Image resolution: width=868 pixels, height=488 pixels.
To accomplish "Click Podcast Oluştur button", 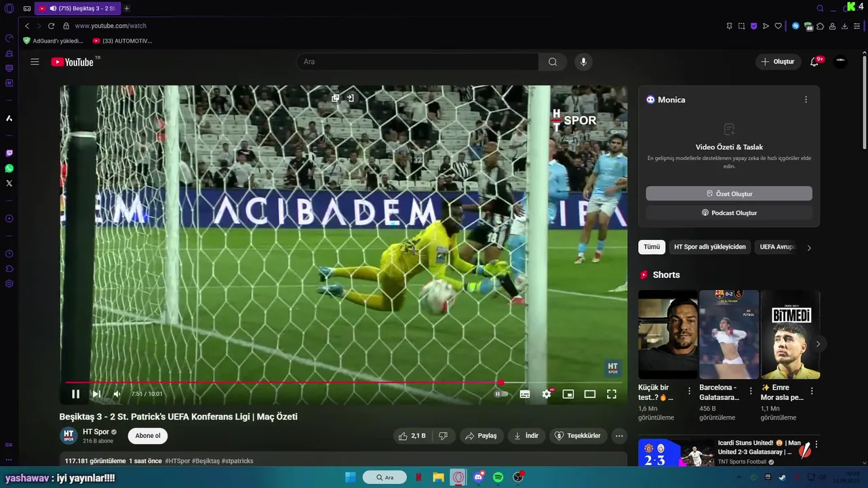I will (729, 213).
